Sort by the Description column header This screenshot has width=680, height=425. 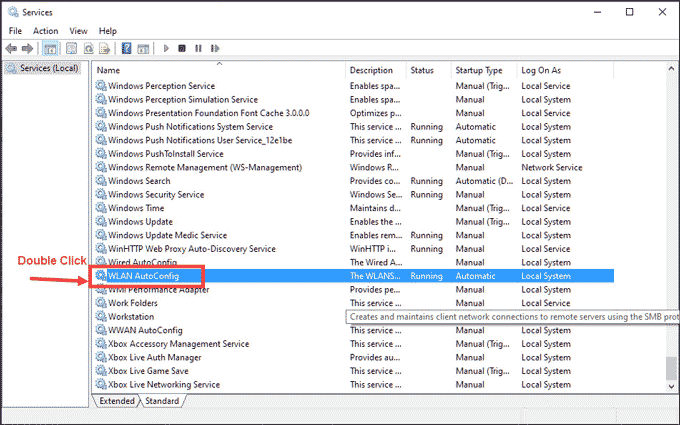(x=376, y=70)
